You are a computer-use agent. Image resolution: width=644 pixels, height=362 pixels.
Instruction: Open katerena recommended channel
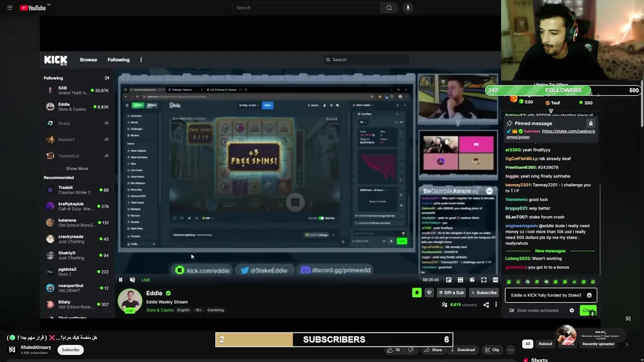(x=76, y=223)
